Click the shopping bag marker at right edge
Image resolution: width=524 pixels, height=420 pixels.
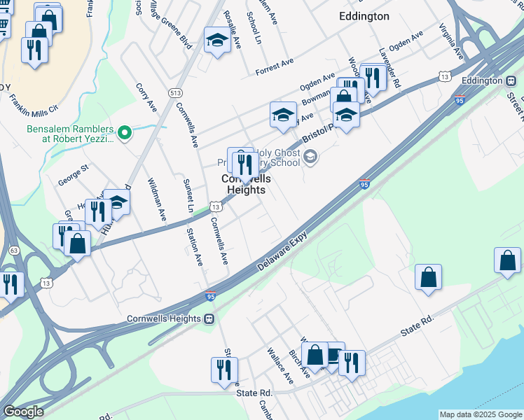[x=508, y=262]
